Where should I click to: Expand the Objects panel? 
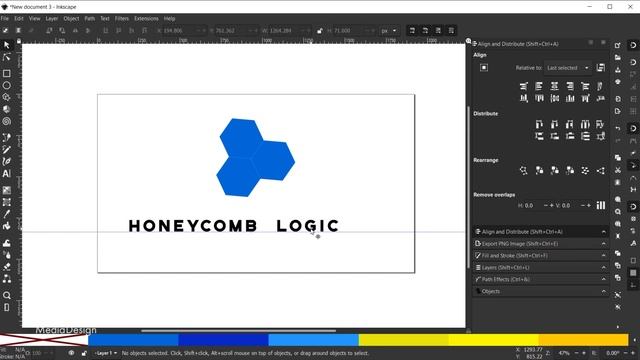pyautogui.click(x=541, y=291)
